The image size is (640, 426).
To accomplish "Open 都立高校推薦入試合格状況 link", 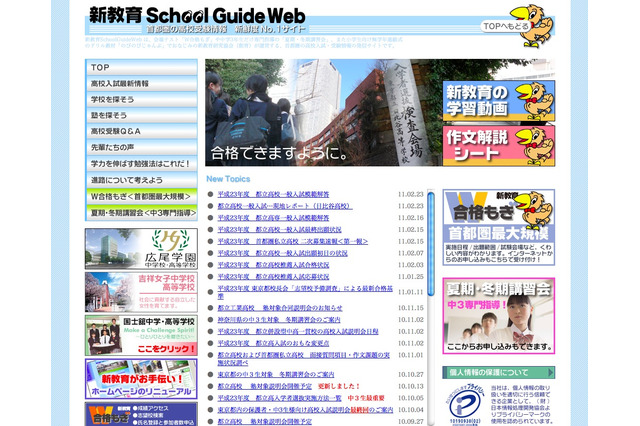I will 273,265.
